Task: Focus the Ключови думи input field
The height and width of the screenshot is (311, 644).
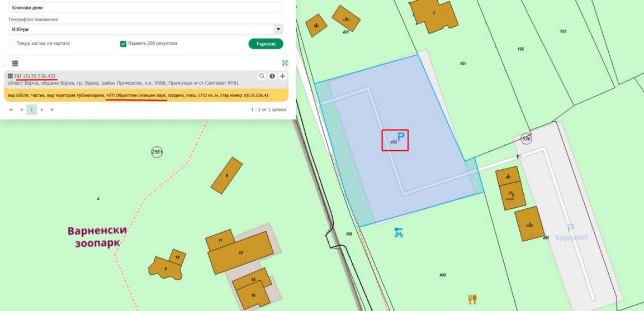Action: (145, 8)
